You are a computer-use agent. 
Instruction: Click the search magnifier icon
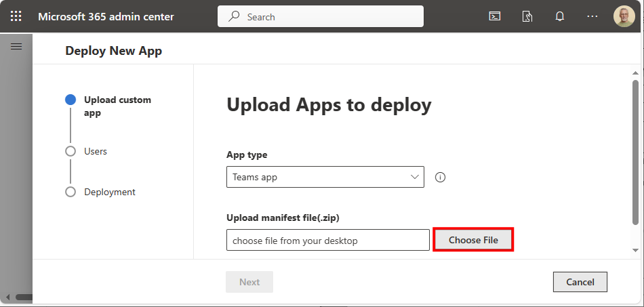(234, 16)
